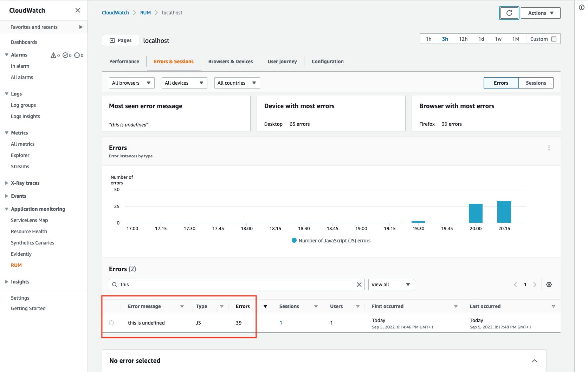Collapse Application monitoring section
This screenshot has width=588, height=372.
7,209
